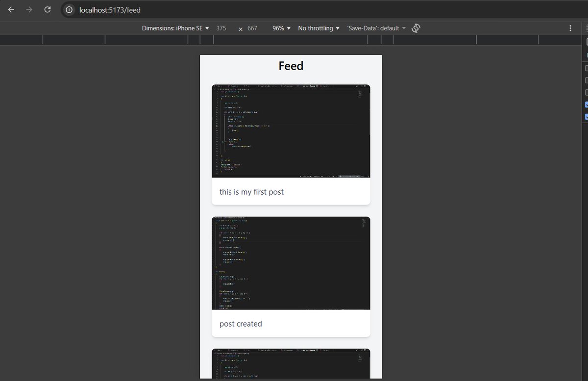Open the Dimensions: iPhone SE device dropdown
588x381 pixels.
(175, 28)
